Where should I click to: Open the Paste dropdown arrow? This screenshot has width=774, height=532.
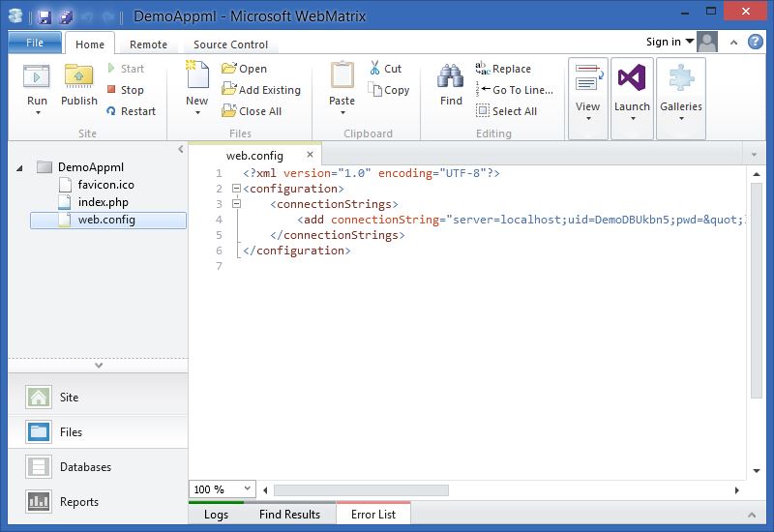[342, 113]
